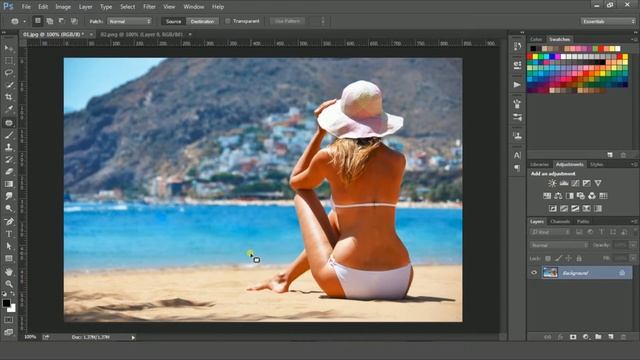Viewport: 640px width, 360px height.
Task: Add a Curves adjustment
Action: pos(575,183)
